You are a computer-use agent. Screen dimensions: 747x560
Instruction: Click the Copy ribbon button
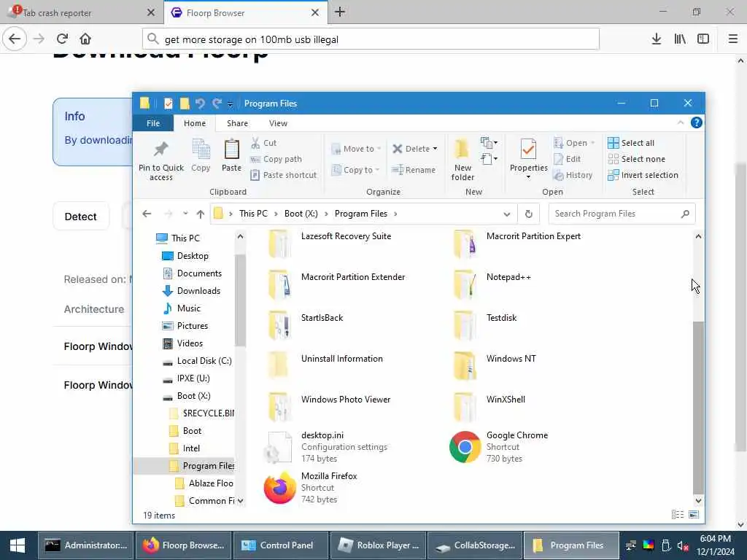click(x=201, y=156)
